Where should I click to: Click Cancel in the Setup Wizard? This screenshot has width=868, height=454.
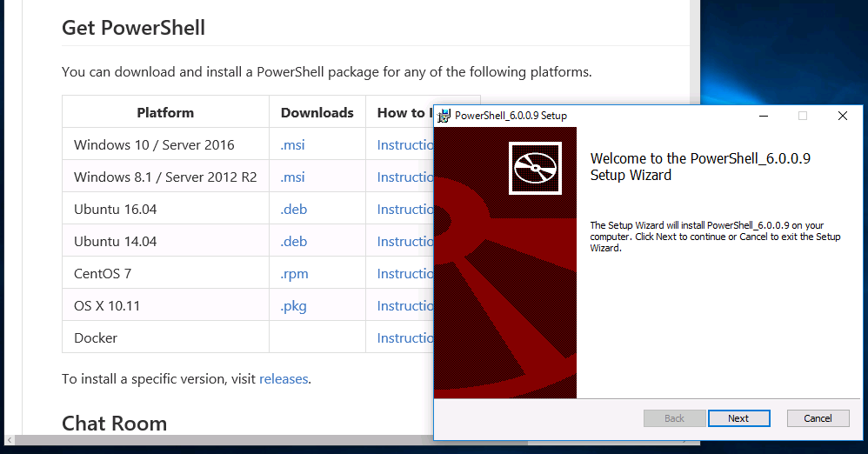click(818, 418)
